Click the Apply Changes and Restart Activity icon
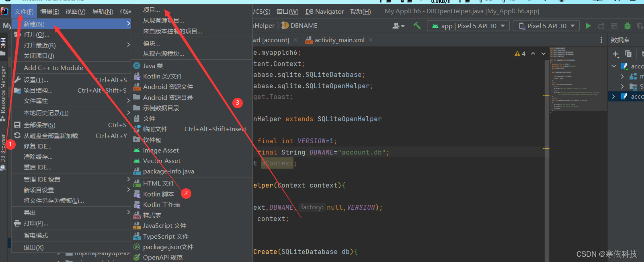 point(601,26)
